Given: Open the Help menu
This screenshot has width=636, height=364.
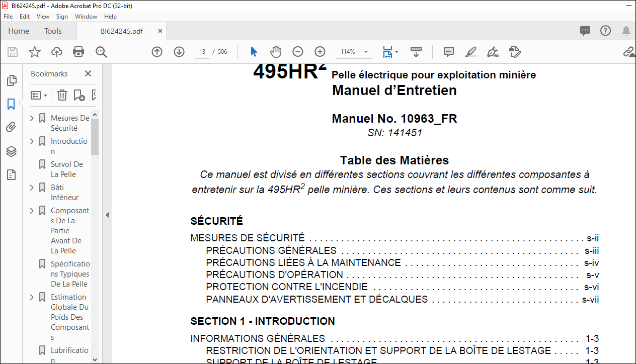Looking at the screenshot, I should point(110,17).
